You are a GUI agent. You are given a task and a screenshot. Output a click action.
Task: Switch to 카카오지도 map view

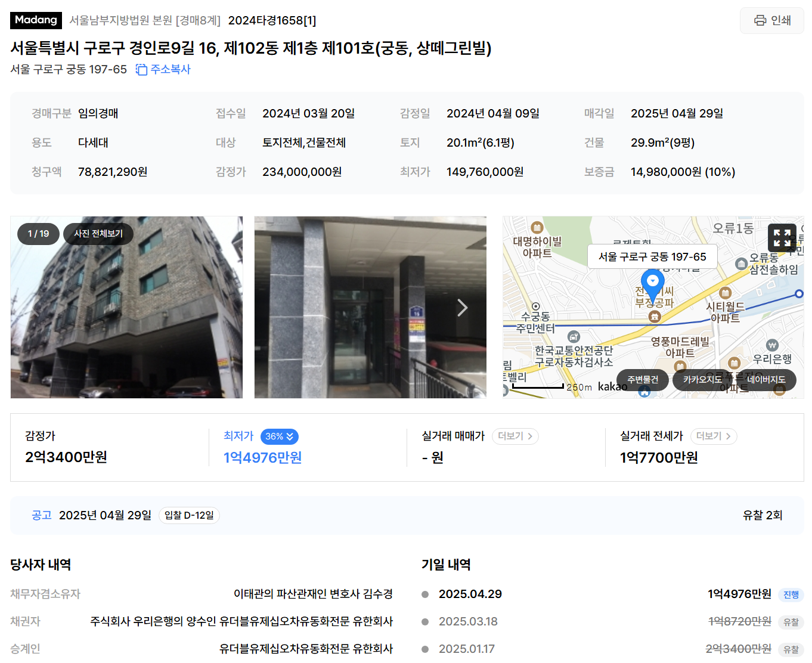[x=702, y=380]
